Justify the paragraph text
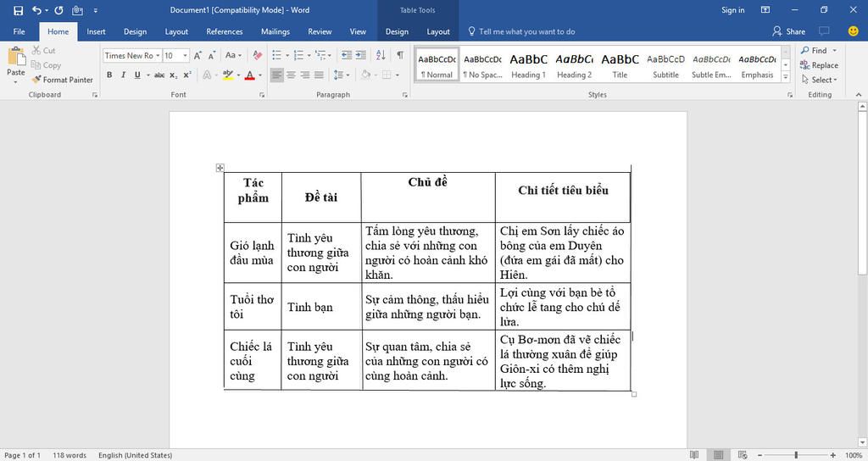The width and height of the screenshot is (868, 461). pos(319,75)
